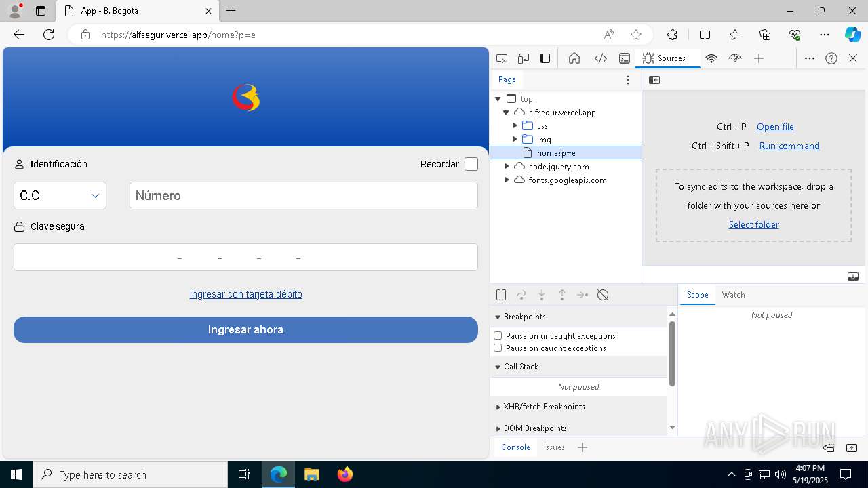
Task: Pause script execution button
Action: tap(501, 295)
